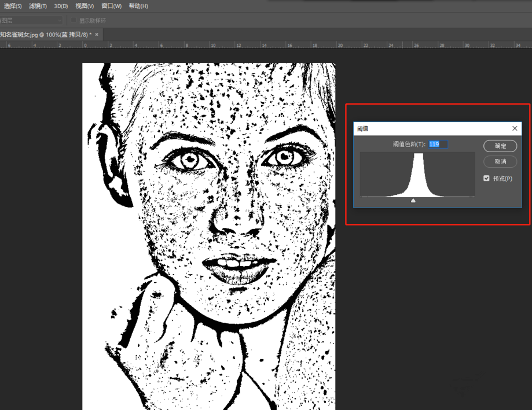Confirm threshold with the 确定 button
The image size is (532, 410).
click(x=500, y=146)
